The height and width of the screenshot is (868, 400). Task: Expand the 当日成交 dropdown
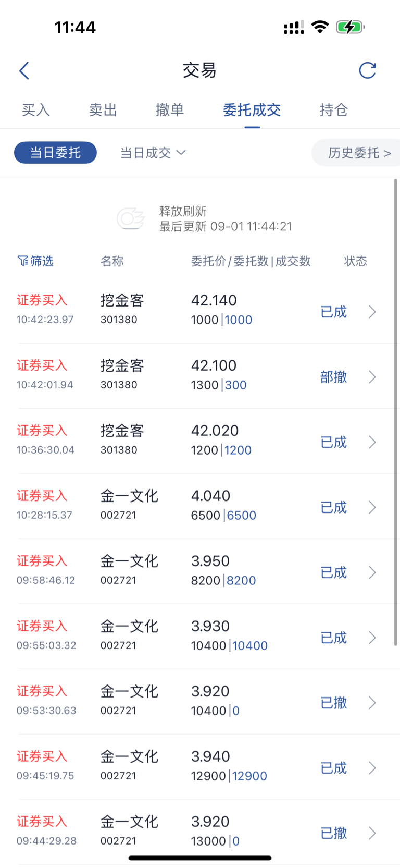coord(153,153)
